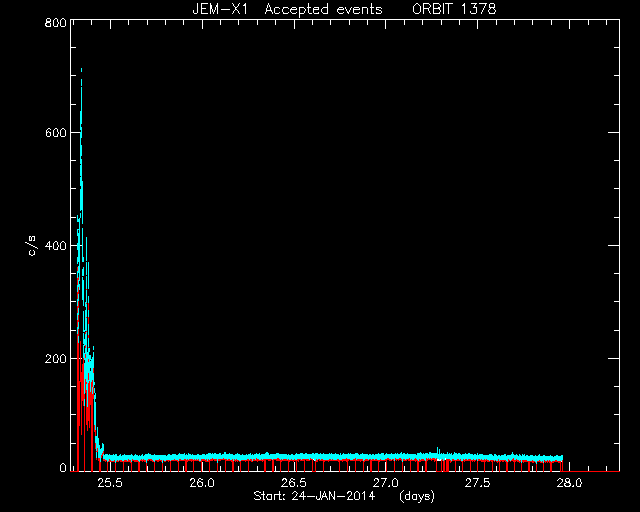
Task: Click the 200 y-axis tick label
Action: click(x=56, y=358)
